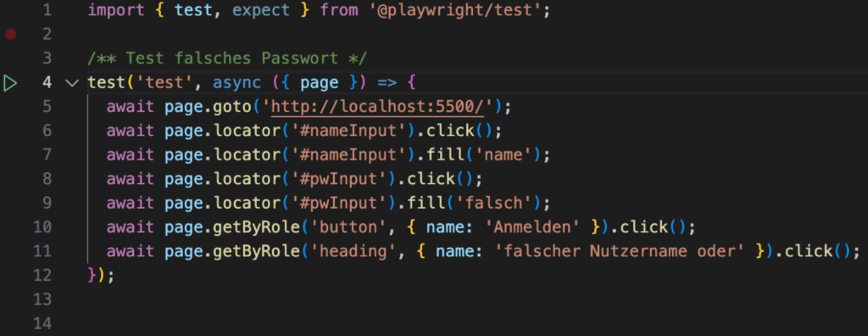Place cursor at closing '});' on line 12
This screenshot has width=868, height=336.
point(101,275)
